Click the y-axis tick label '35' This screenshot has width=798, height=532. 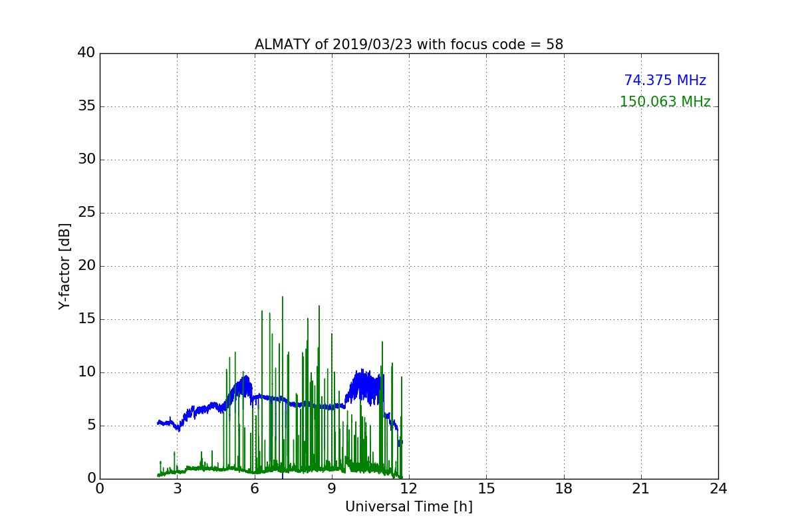pos(86,106)
